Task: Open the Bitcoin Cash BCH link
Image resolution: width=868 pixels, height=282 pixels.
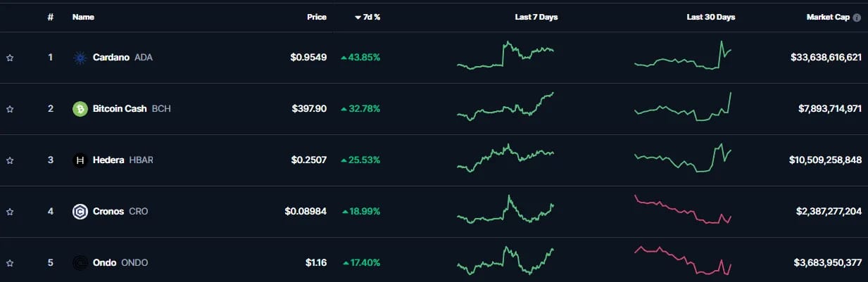Action: (x=132, y=109)
